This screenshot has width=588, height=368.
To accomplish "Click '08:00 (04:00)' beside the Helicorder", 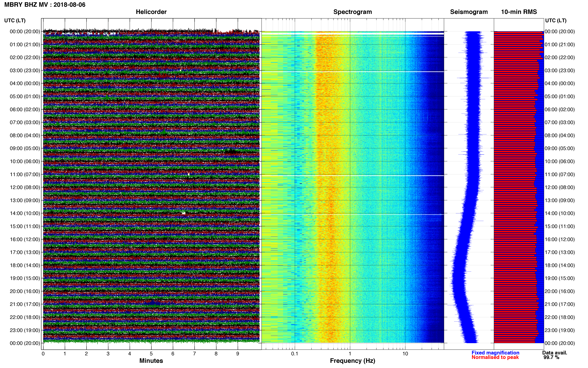I will (25, 135).
